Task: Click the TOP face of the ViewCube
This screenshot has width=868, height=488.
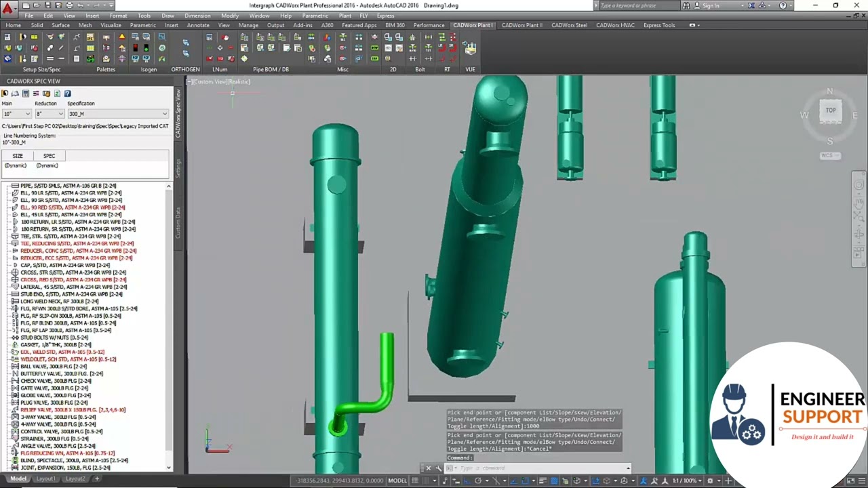Action: pos(831,111)
